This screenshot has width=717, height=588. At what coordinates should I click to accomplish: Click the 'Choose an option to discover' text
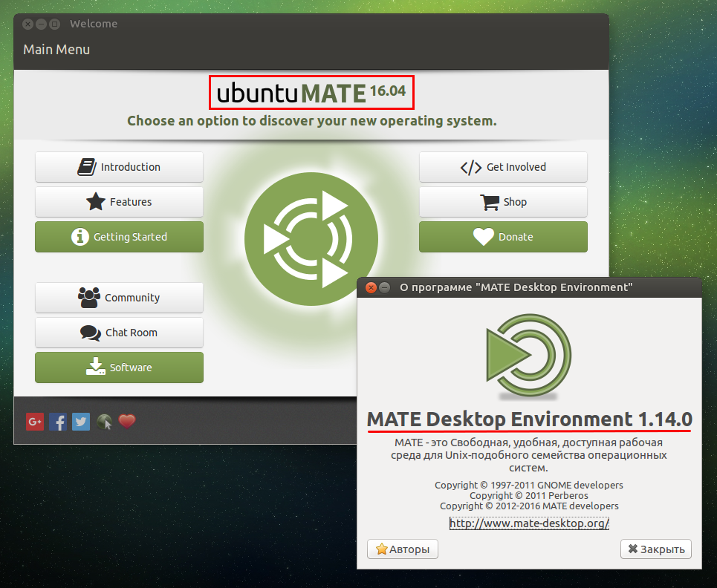311,120
